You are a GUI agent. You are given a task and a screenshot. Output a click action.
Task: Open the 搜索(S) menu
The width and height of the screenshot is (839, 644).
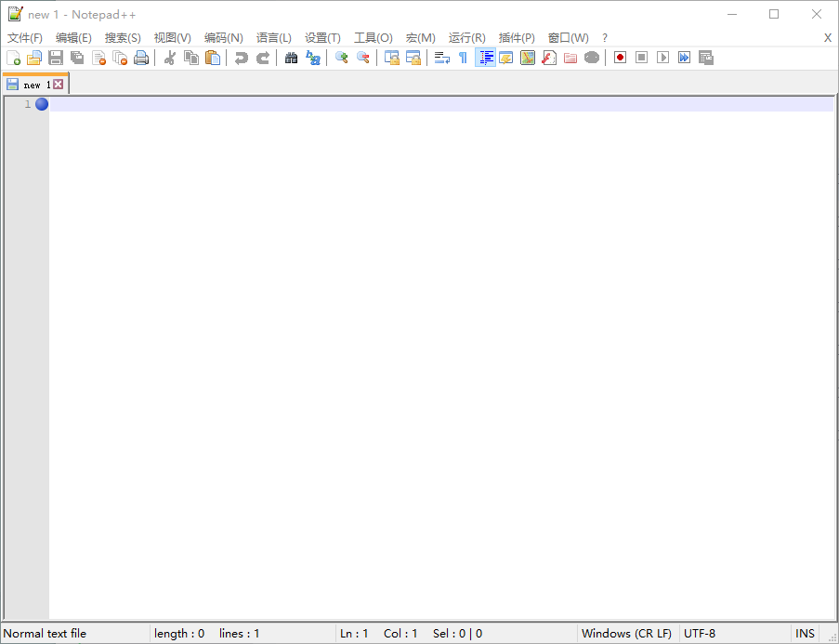[123, 38]
